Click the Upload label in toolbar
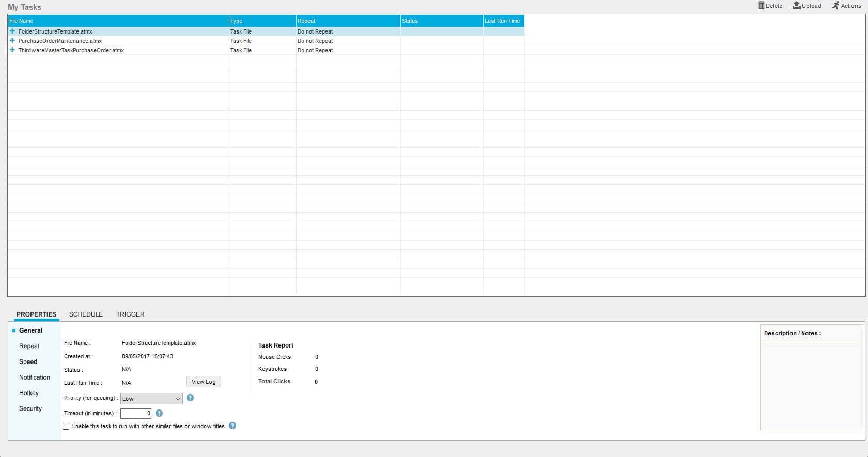The height and width of the screenshot is (457, 868). pyautogui.click(x=812, y=6)
